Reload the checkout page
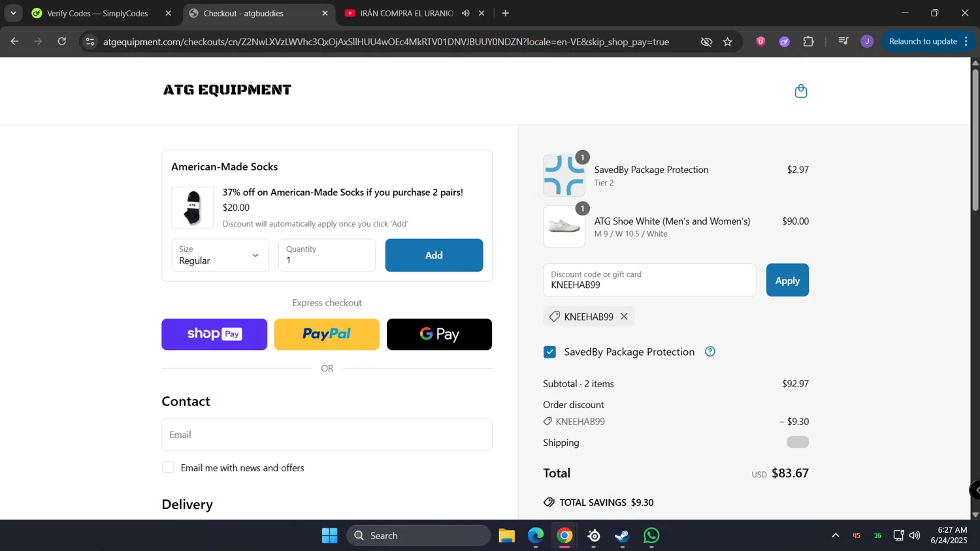980x551 pixels. coord(62,41)
